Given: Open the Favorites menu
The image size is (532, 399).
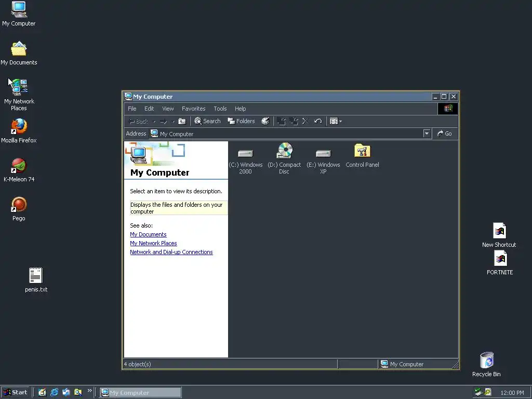Looking at the screenshot, I should 193,109.
